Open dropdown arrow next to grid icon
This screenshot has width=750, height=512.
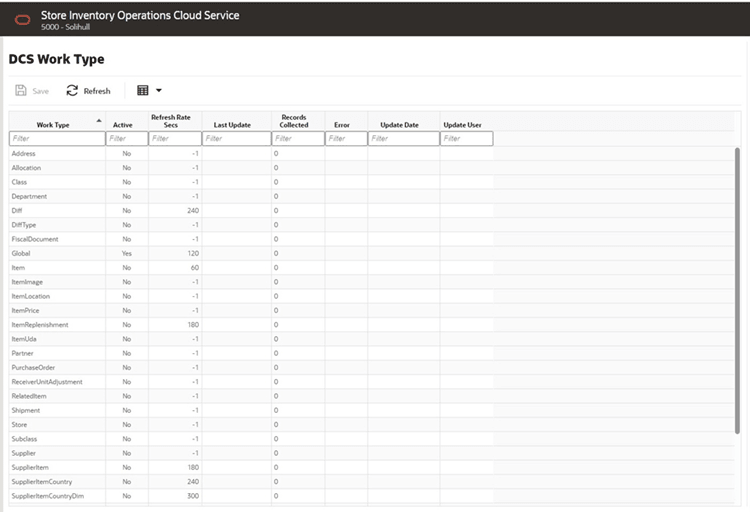pyautogui.click(x=159, y=90)
